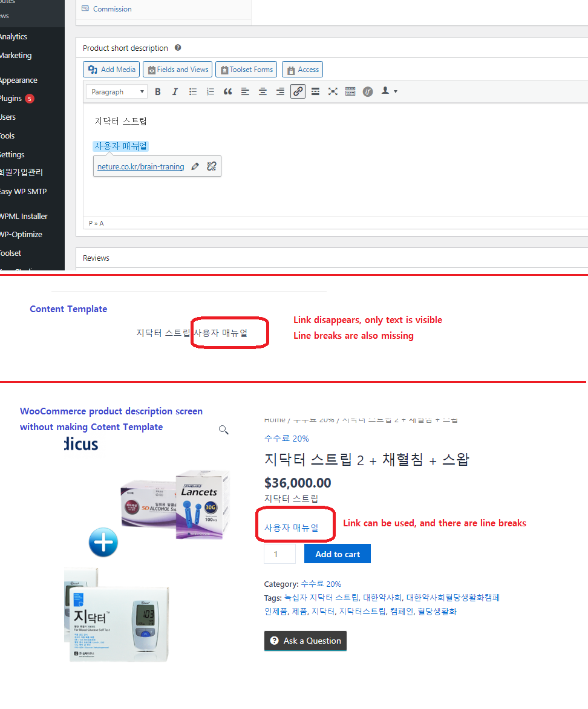This screenshot has width=588, height=709.
Task: Open the 지닥터스트립 tag link
Action: [362, 612]
